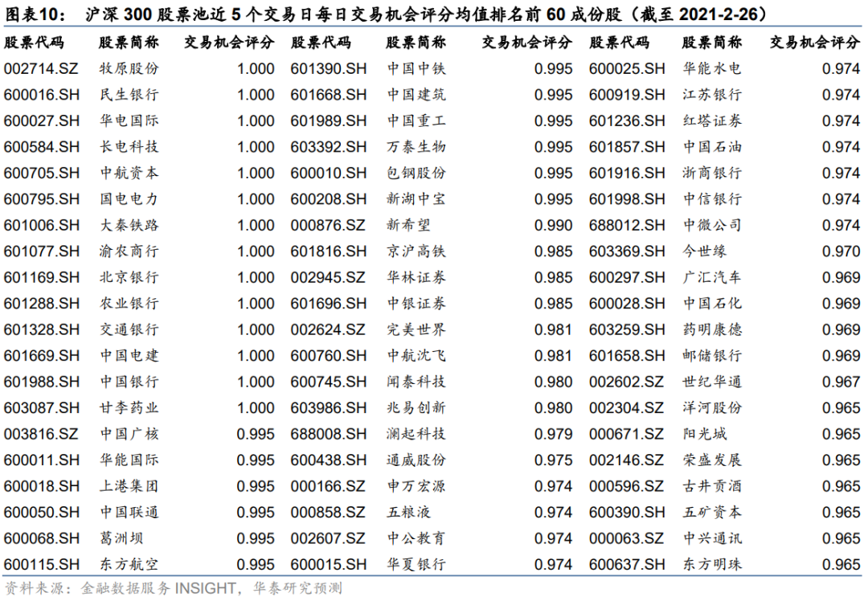Click the score 0.979 for 澜起科技

pos(554,434)
